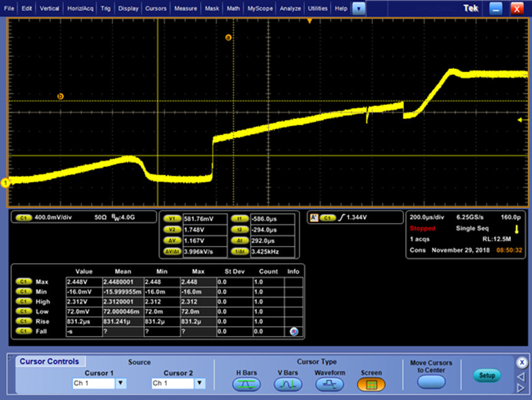Image resolution: width=532 pixels, height=400 pixels.
Task: Click the 831.2µs Rise value cell
Action: coord(84,321)
